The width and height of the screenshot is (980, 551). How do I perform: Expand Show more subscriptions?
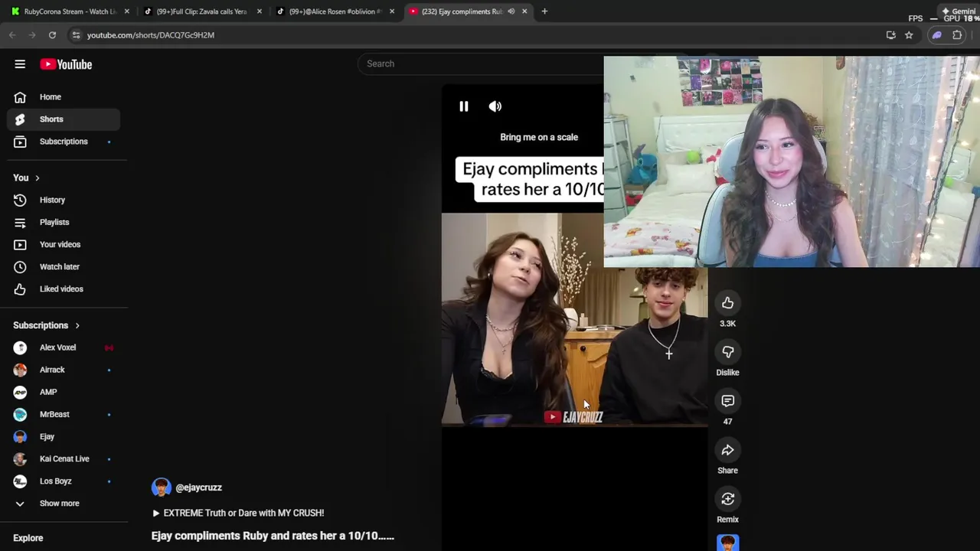(x=64, y=504)
